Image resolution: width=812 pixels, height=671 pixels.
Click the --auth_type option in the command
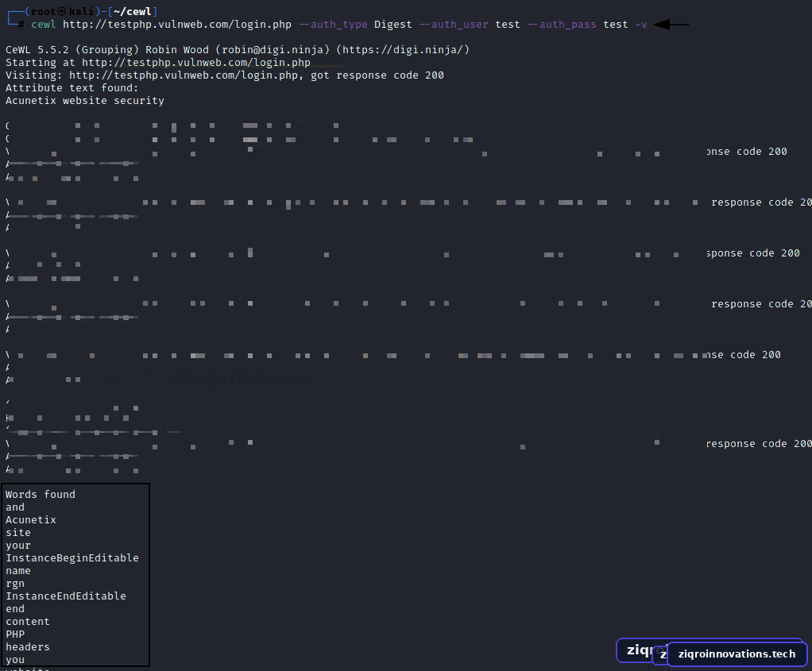pos(334,25)
